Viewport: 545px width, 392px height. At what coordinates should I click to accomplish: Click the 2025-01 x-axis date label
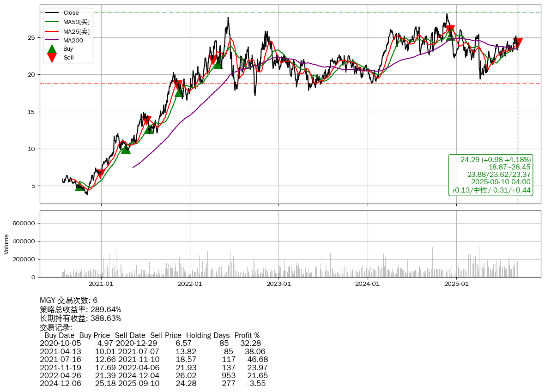tap(456, 284)
